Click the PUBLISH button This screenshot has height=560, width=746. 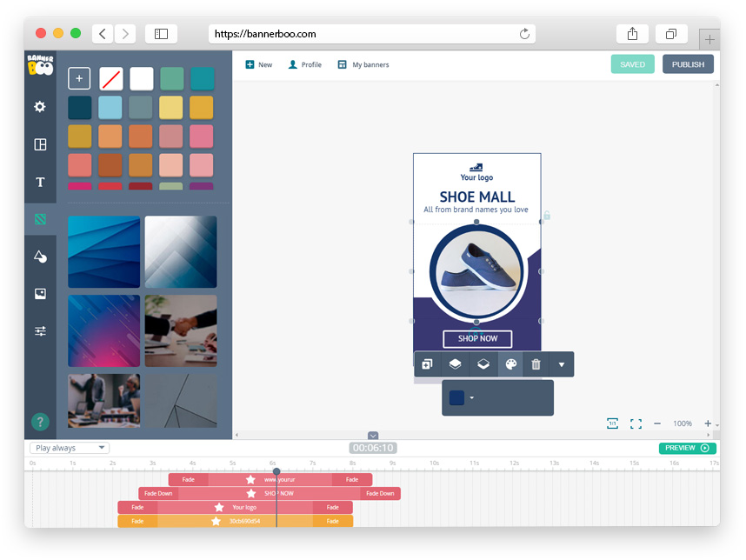tap(688, 64)
